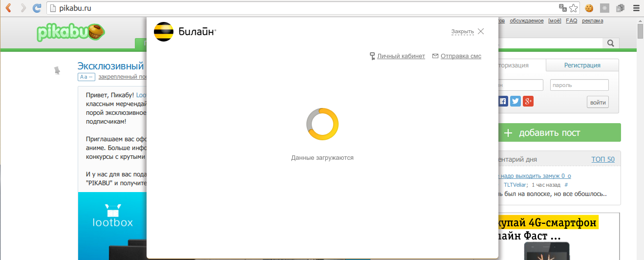Image resolution: width=644 pixels, height=260 pixels.
Task: Click the Aa– font size toggle
Action: click(86, 77)
